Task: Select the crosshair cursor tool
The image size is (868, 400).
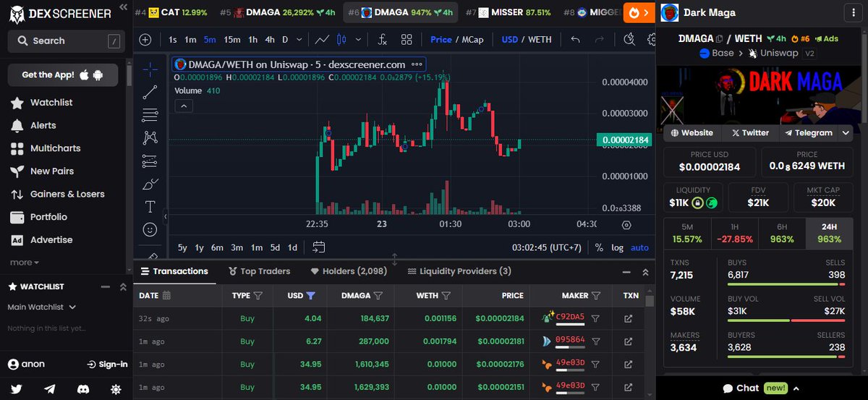Action: pos(150,69)
